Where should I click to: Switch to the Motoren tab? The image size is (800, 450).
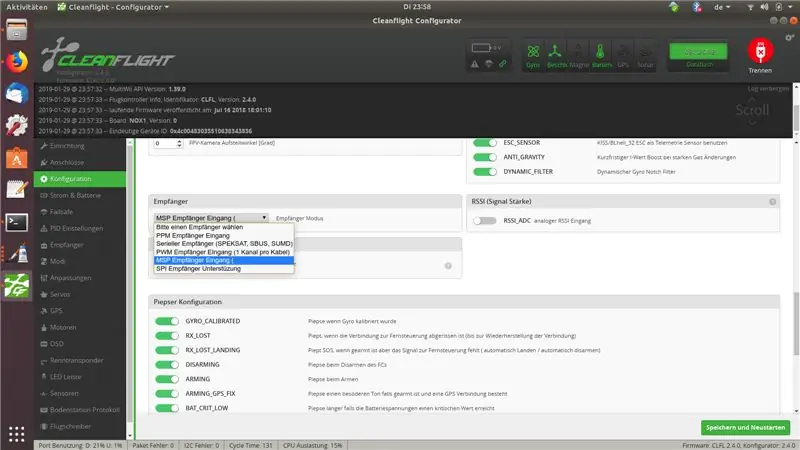pyautogui.click(x=80, y=328)
